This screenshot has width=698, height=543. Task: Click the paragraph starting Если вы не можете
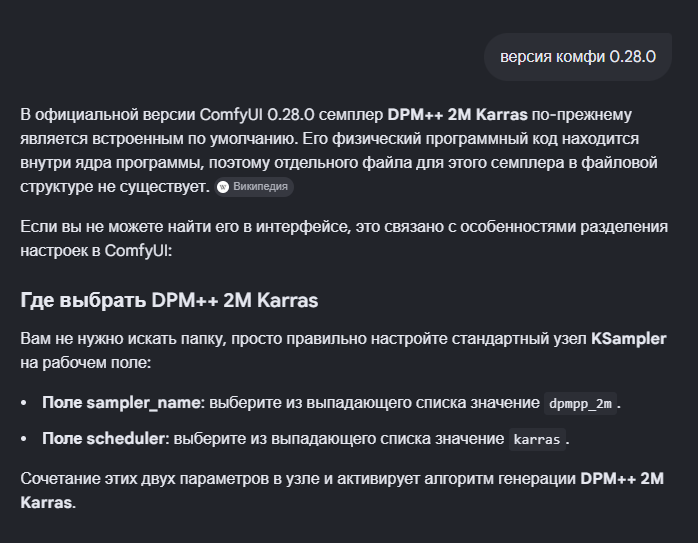click(x=344, y=239)
